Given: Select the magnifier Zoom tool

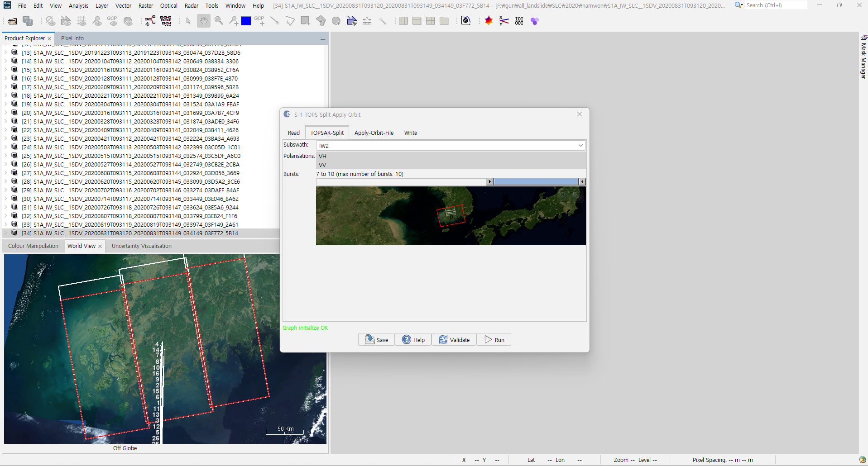Looking at the screenshot, I should 219,21.
